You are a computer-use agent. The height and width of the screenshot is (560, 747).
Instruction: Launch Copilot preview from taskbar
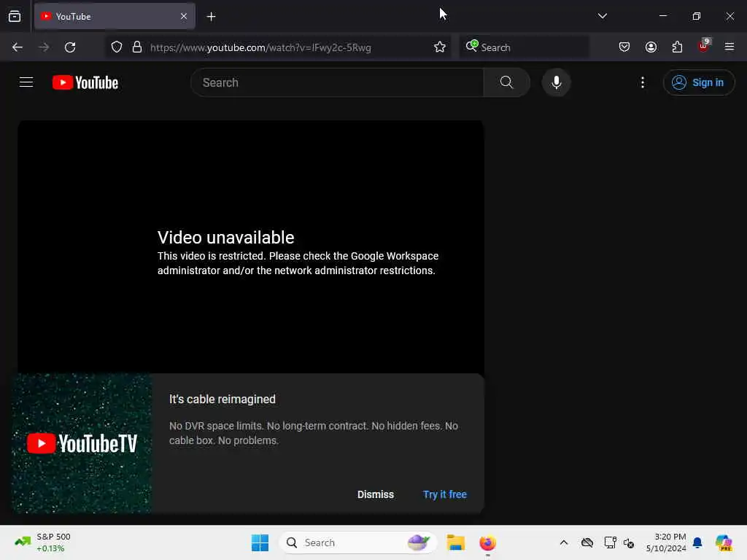click(x=724, y=542)
